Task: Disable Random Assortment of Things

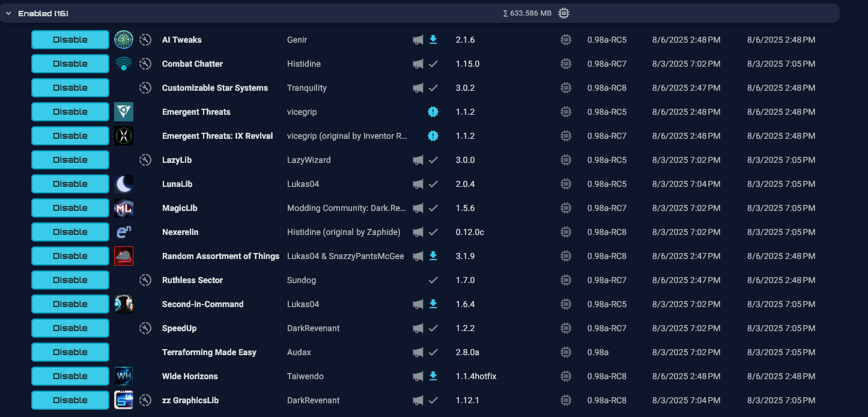Action: (x=70, y=256)
